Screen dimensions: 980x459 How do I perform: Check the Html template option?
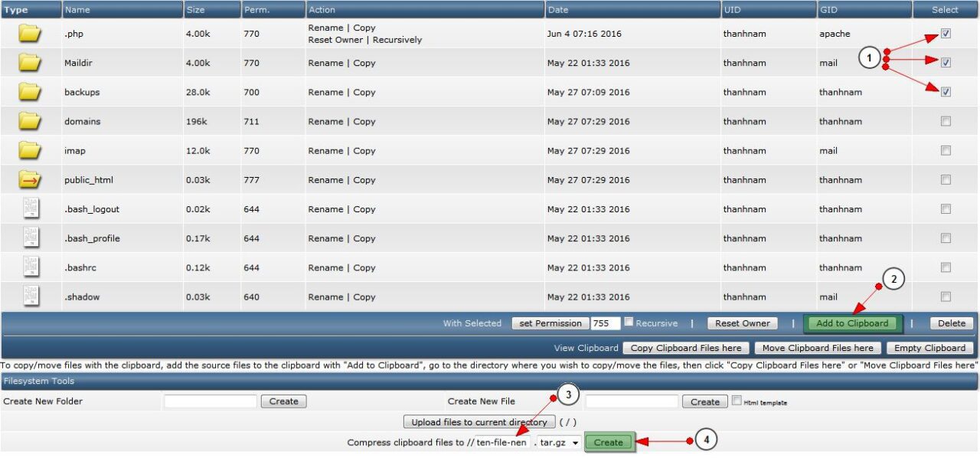pos(737,401)
